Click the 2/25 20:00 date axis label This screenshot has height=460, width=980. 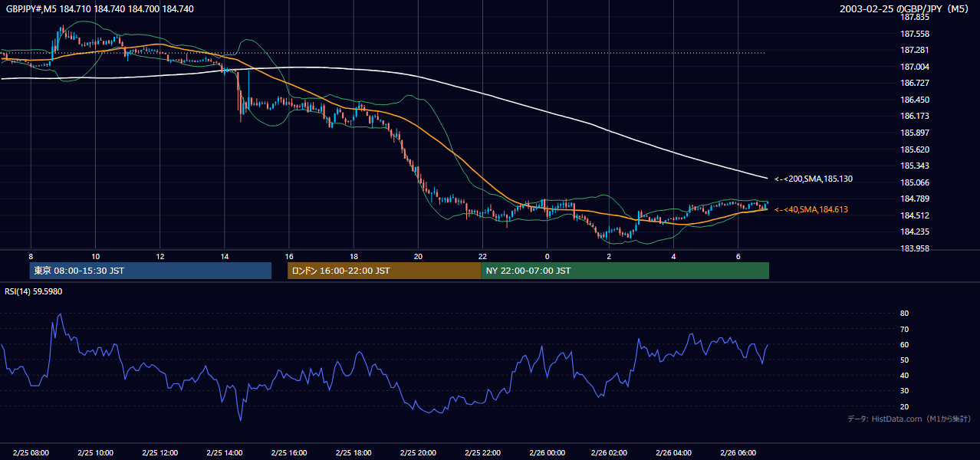[x=418, y=452]
